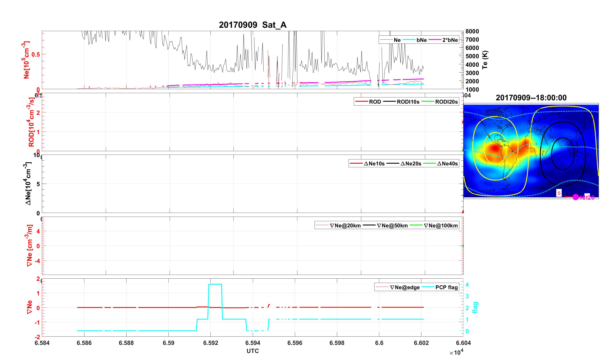Viewport: 602px width, 364px height.
Task: Click the 20170909--18:00:00 map title
Action: (531, 98)
